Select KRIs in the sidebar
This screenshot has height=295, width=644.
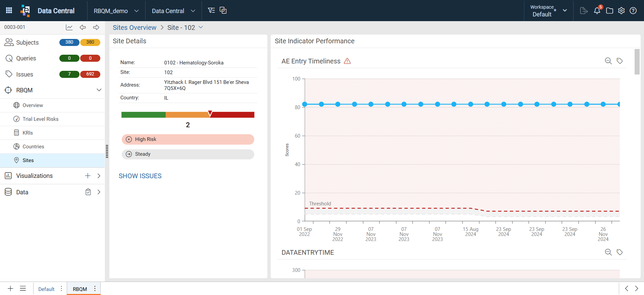pos(52,133)
